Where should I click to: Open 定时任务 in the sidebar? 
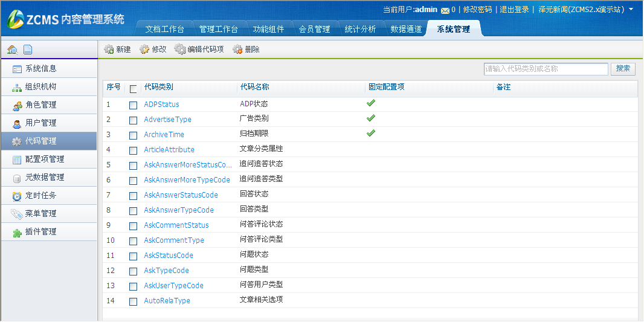pyautogui.click(x=40, y=196)
